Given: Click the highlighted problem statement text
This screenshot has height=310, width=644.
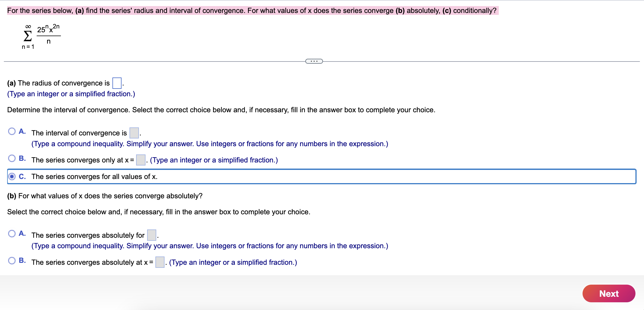Looking at the screenshot, I should [253, 10].
